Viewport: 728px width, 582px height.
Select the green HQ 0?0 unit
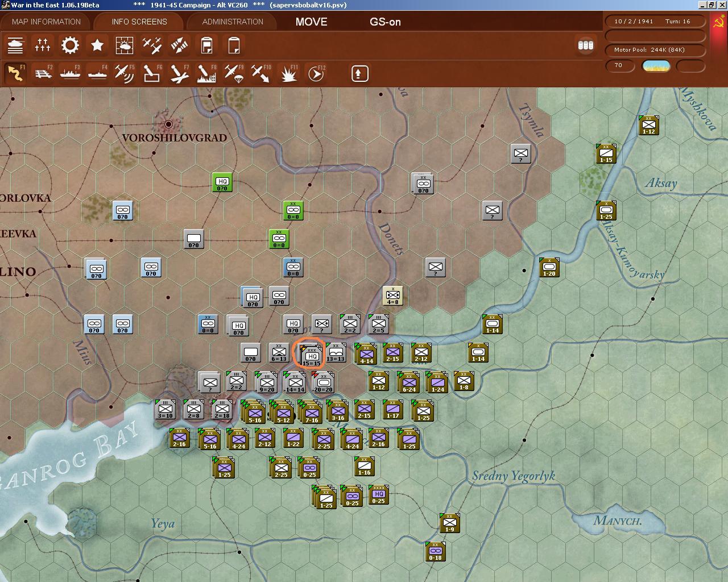(x=222, y=182)
